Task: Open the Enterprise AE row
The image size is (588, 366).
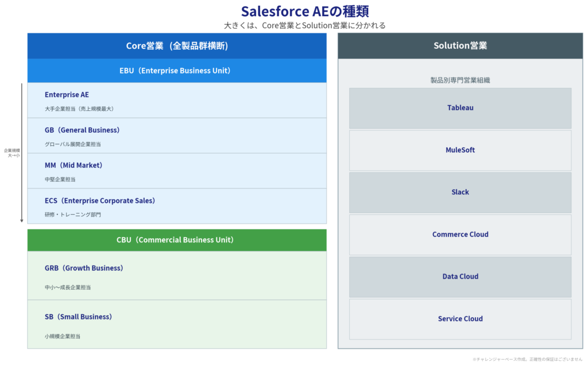Action: click(177, 101)
